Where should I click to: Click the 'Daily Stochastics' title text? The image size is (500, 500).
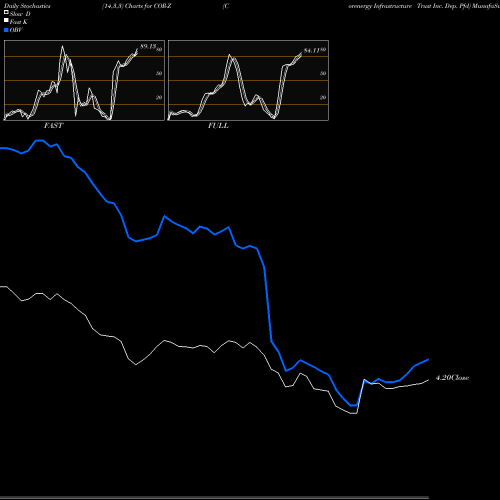(27, 6)
